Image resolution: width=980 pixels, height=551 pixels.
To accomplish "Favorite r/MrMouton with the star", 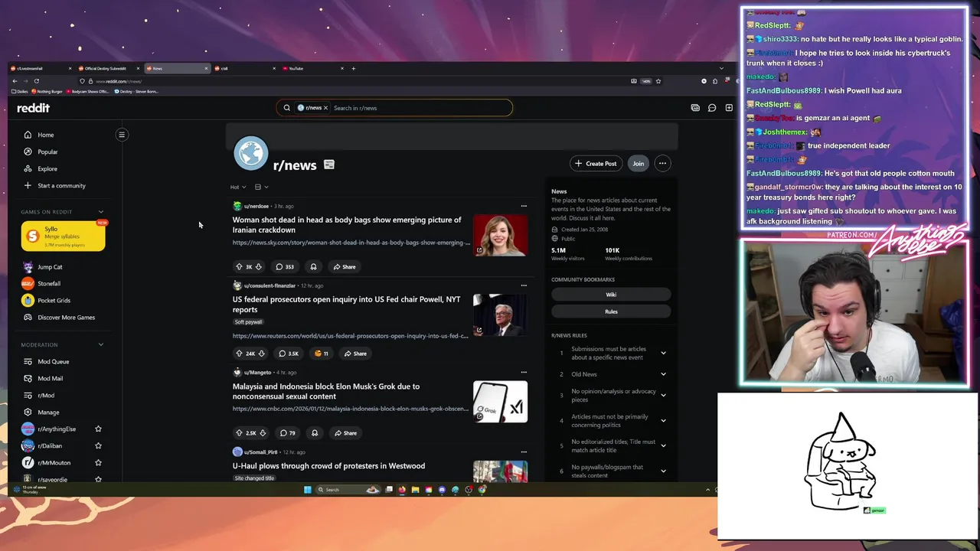I will pyautogui.click(x=98, y=462).
